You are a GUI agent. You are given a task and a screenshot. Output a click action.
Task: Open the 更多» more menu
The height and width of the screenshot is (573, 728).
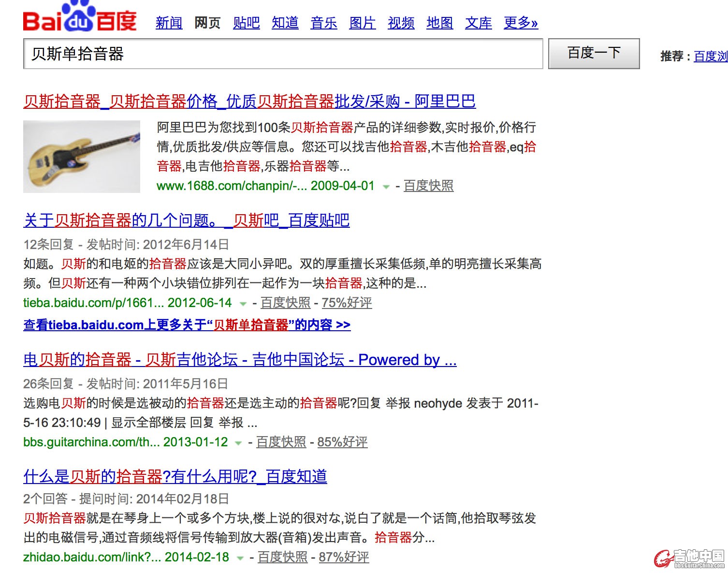[520, 23]
